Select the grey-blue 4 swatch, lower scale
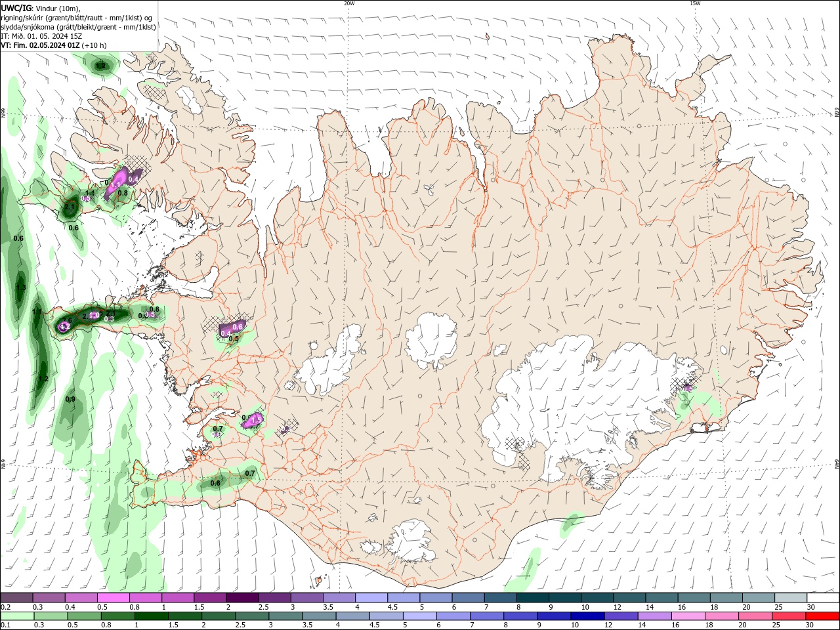 pos(352,616)
